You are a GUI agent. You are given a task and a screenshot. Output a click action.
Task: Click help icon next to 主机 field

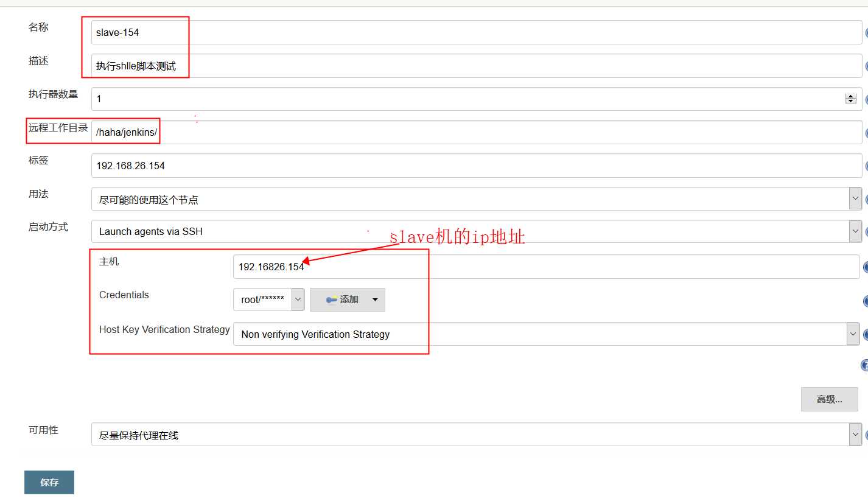click(866, 267)
